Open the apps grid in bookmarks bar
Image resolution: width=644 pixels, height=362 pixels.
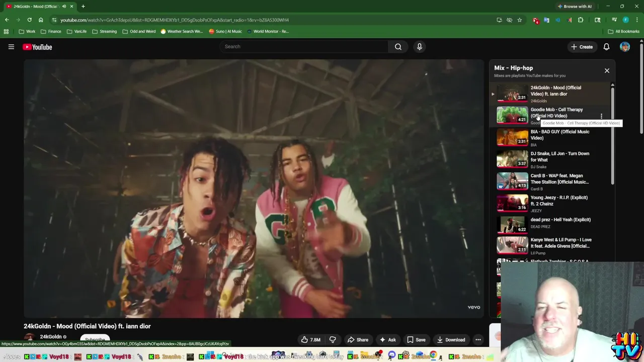point(6,31)
